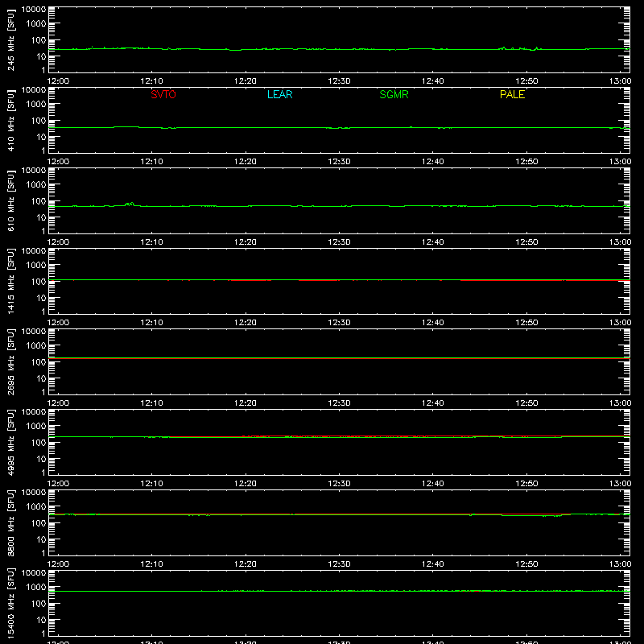Select the 610 MHz [SFU] axis title

pos(11,200)
